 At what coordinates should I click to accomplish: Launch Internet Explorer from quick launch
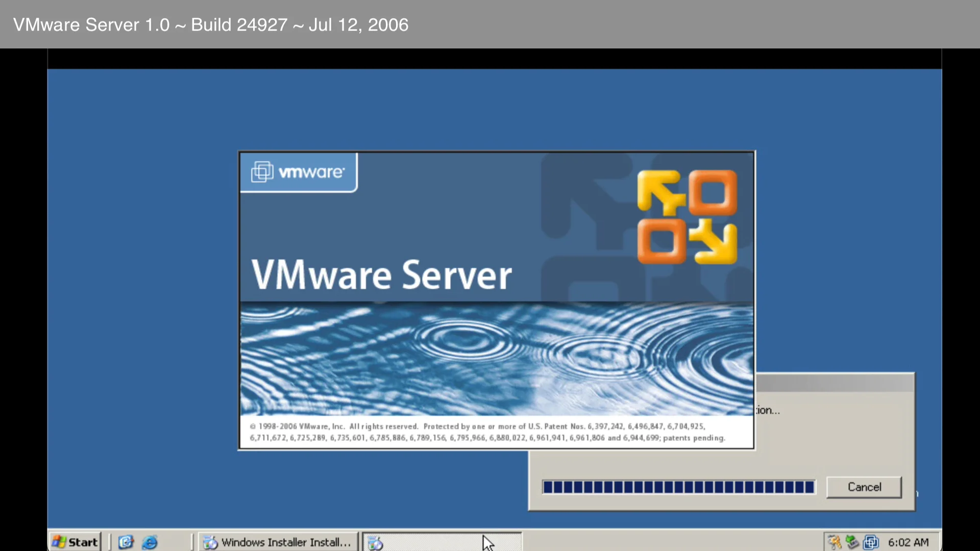150,542
